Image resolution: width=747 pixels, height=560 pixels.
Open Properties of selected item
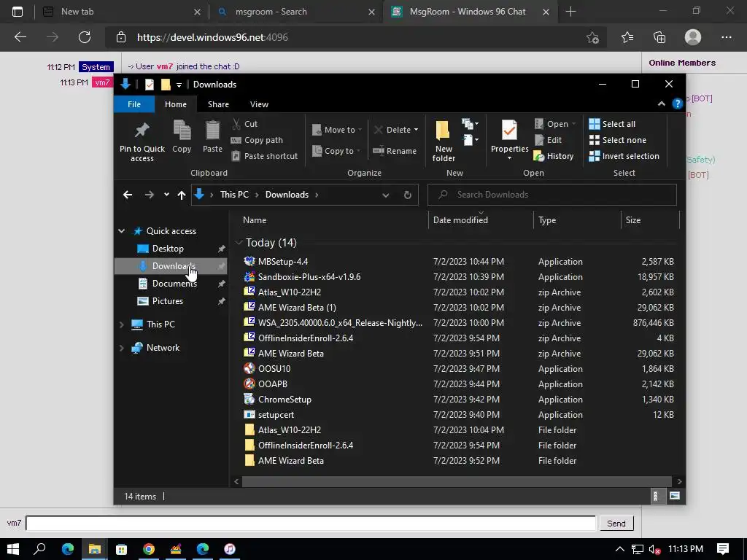509,139
